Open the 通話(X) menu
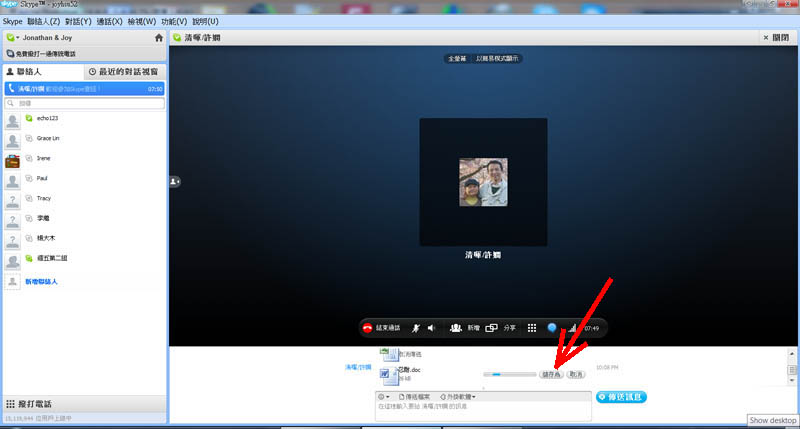Image resolution: width=800 pixels, height=429 pixels. pyautogui.click(x=109, y=21)
